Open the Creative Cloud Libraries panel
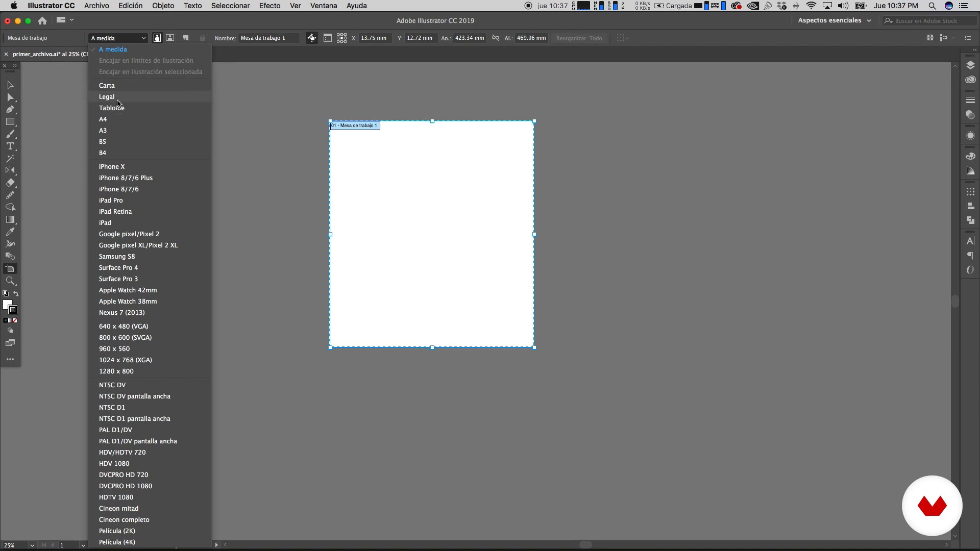Screen dimensions: 980x551 (x=970, y=80)
